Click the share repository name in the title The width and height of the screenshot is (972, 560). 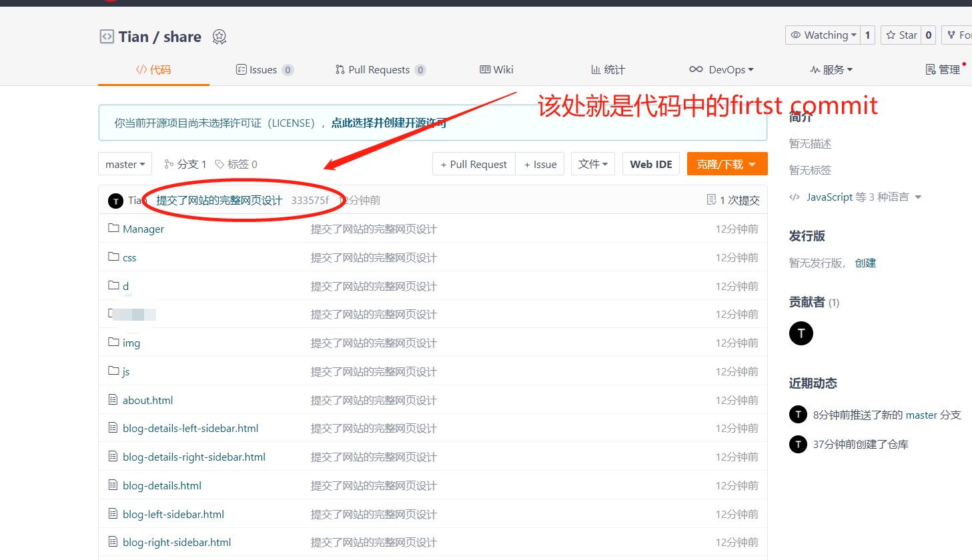pos(182,37)
